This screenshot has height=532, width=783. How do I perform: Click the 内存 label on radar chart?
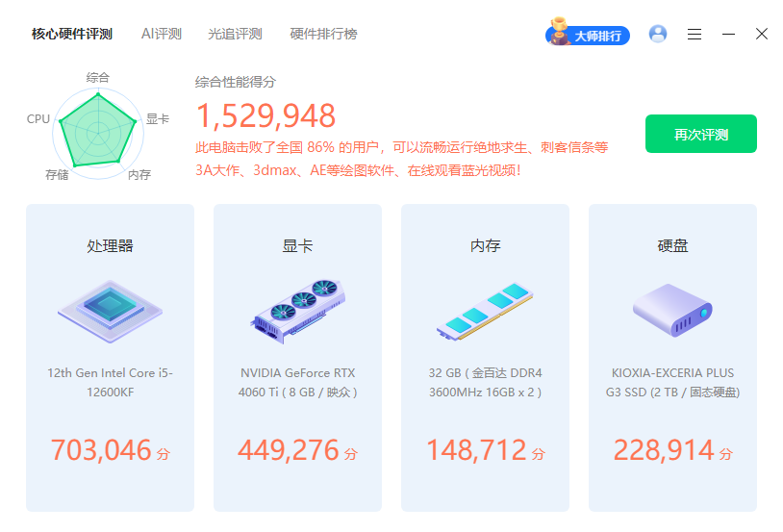[x=139, y=175]
